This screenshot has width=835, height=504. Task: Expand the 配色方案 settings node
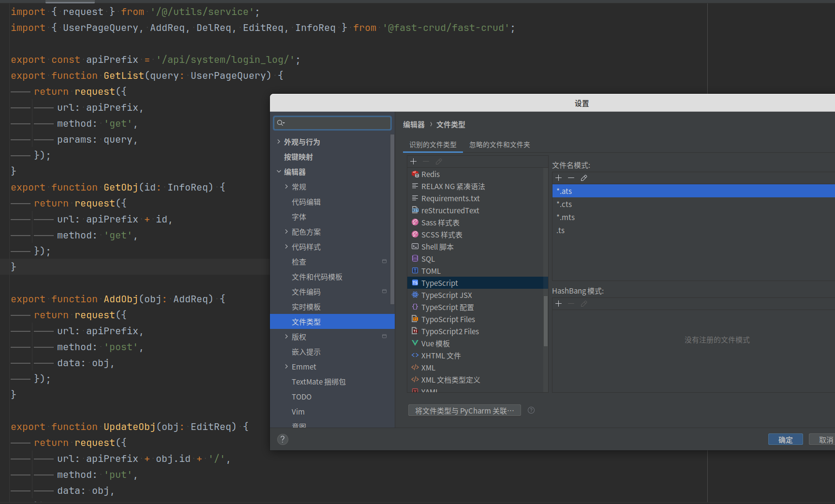point(286,232)
